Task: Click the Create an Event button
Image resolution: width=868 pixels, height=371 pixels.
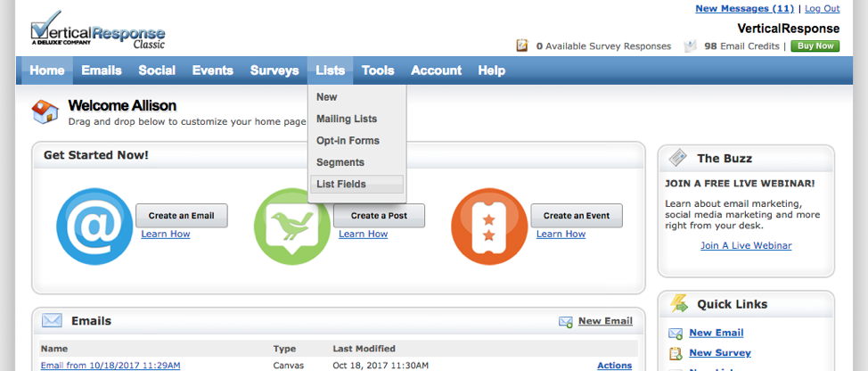Action: (577, 216)
